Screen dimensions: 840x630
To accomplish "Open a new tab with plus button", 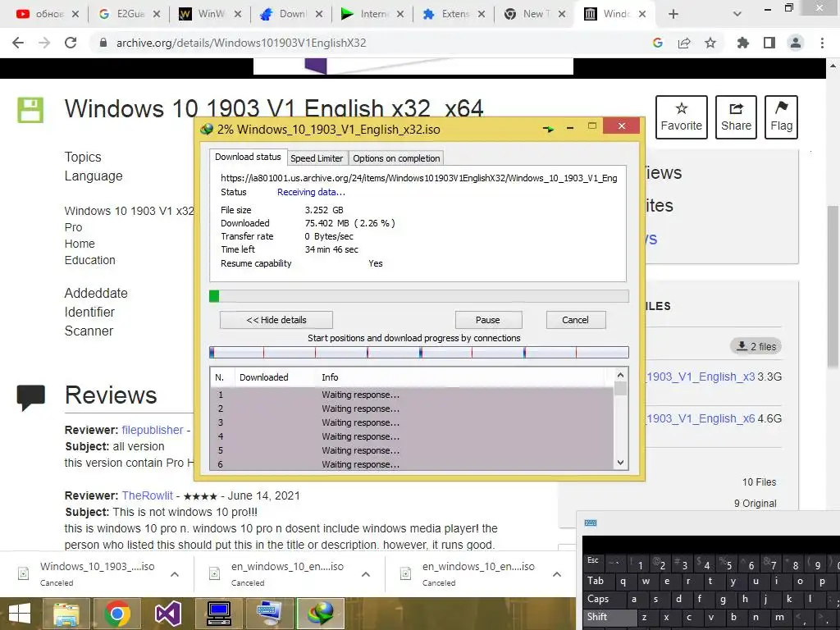I will [673, 14].
